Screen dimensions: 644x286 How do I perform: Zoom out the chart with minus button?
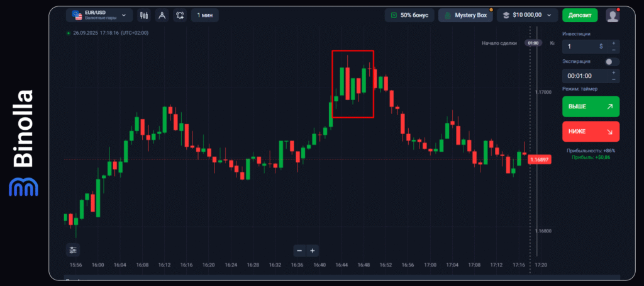(x=299, y=251)
